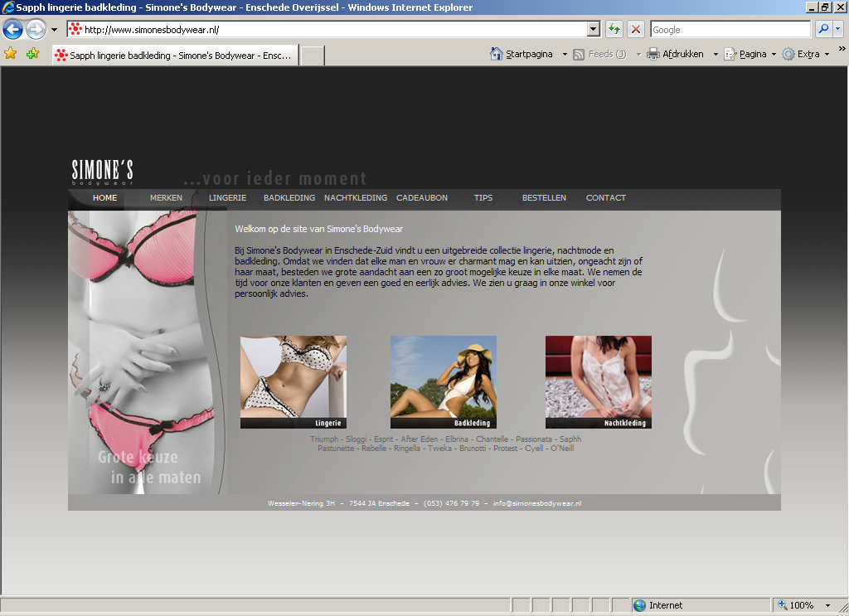Expand the address bar history dropdown
Screen dimensions: 849x616
pyautogui.click(x=594, y=29)
